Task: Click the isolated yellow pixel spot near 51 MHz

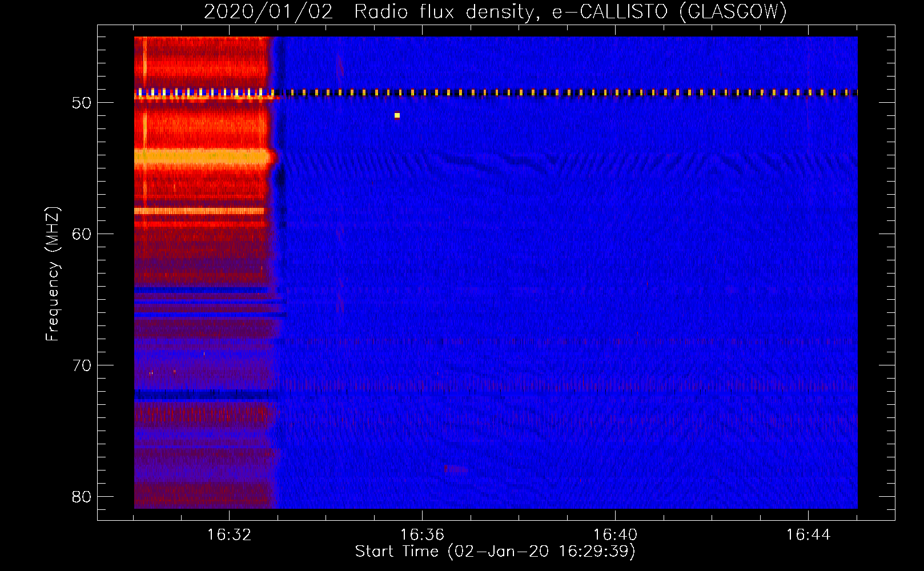Action: (x=397, y=115)
